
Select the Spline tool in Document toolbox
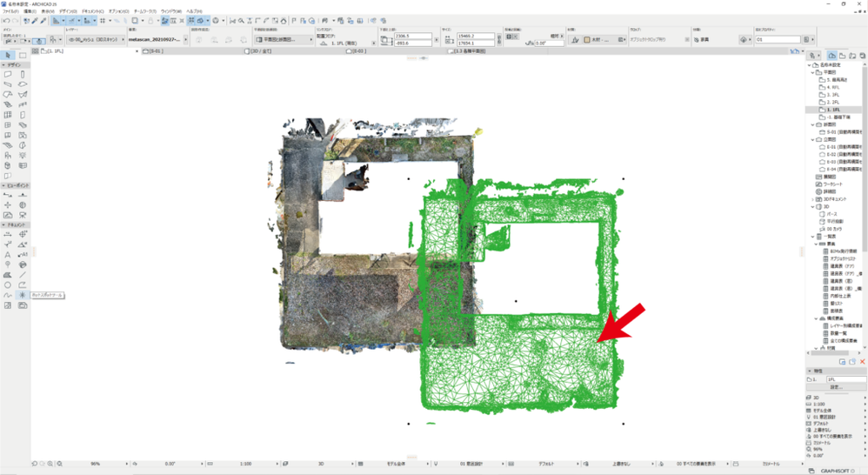tap(8, 295)
